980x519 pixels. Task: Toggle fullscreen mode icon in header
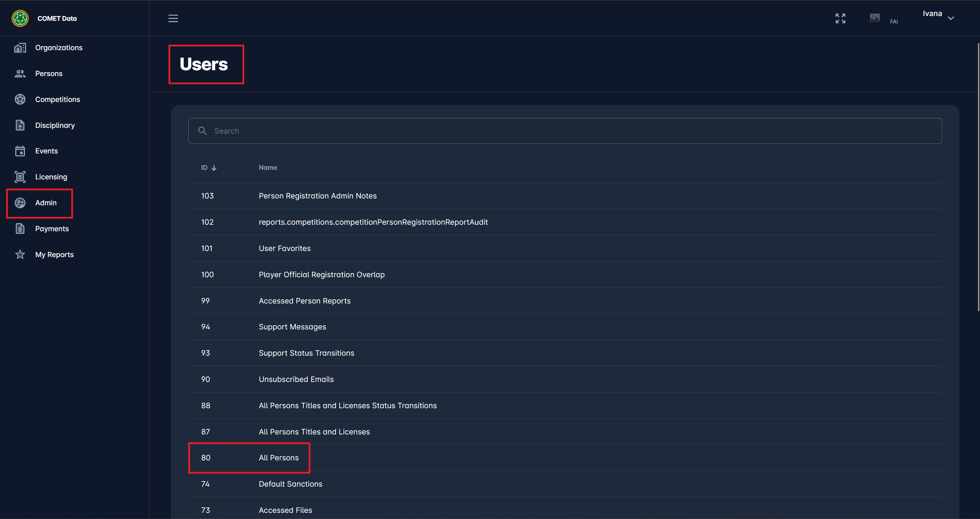[x=840, y=18]
